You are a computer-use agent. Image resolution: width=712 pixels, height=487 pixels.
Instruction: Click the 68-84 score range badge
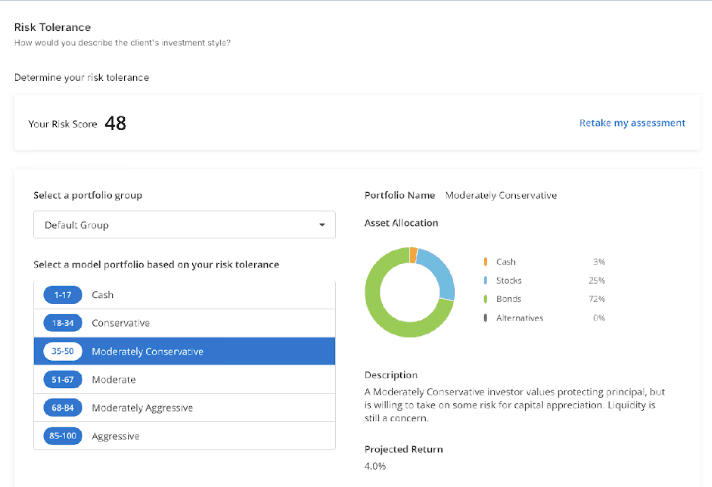(x=63, y=407)
